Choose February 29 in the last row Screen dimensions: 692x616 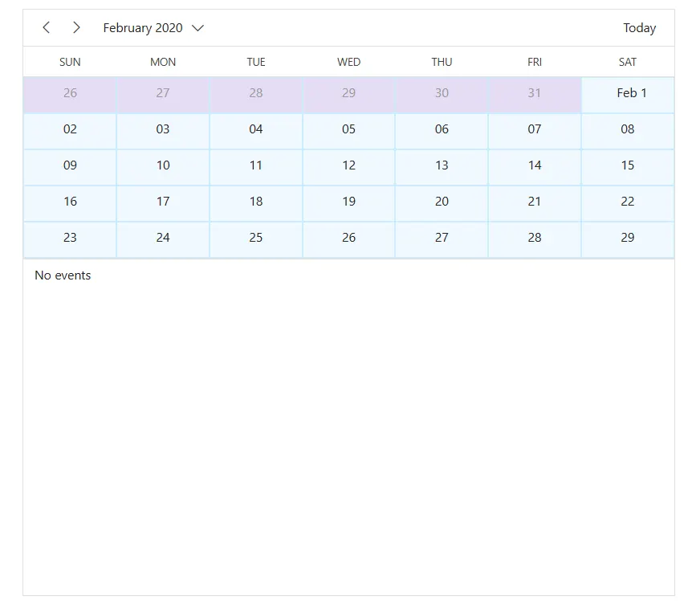pyautogui.click(x=628, y=240)
